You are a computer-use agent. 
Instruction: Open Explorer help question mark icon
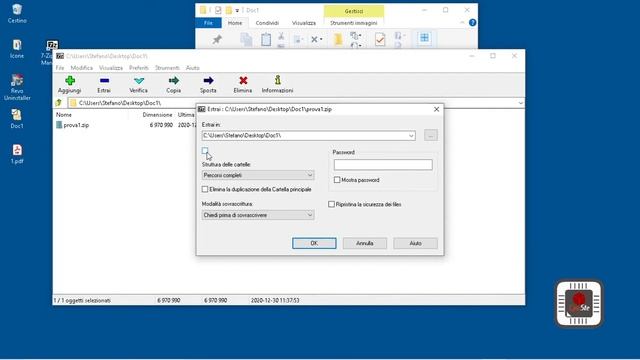pyautogui.click(x=472, y=23)
